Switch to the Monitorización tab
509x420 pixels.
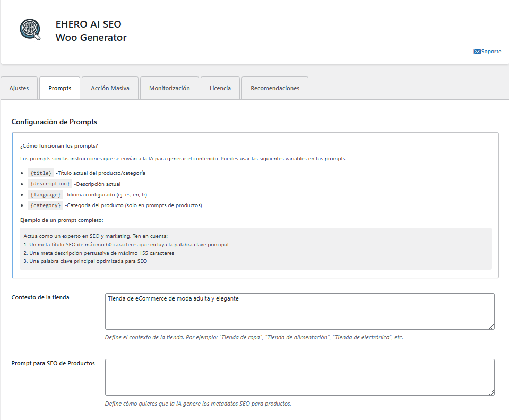click(x=169, y=88)
